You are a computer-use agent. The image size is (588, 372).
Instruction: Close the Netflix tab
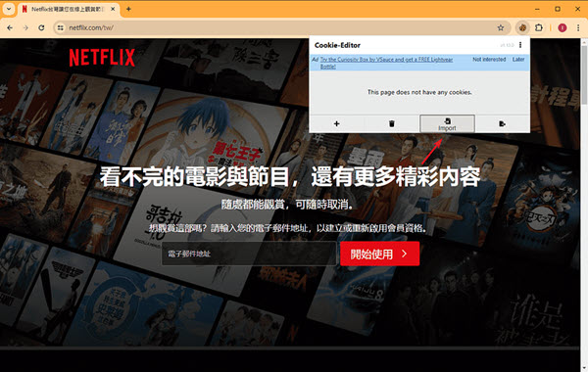click(x=113, y=9)
